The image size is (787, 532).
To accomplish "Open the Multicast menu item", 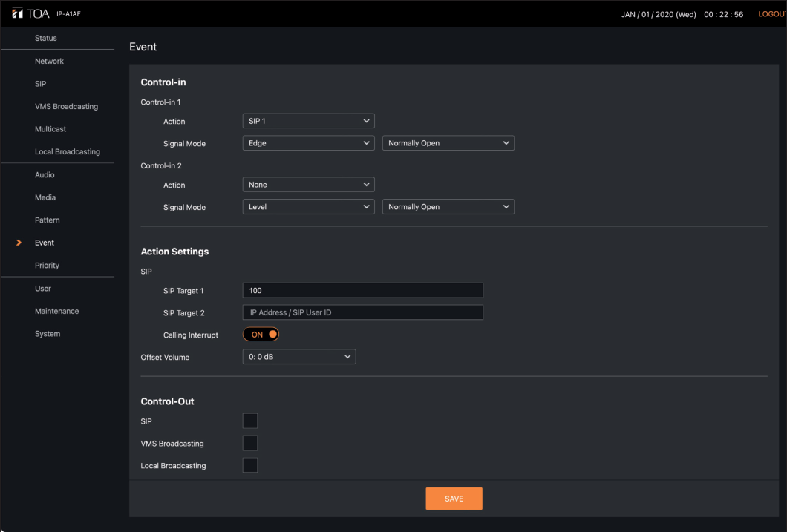I will pos(50,129).
